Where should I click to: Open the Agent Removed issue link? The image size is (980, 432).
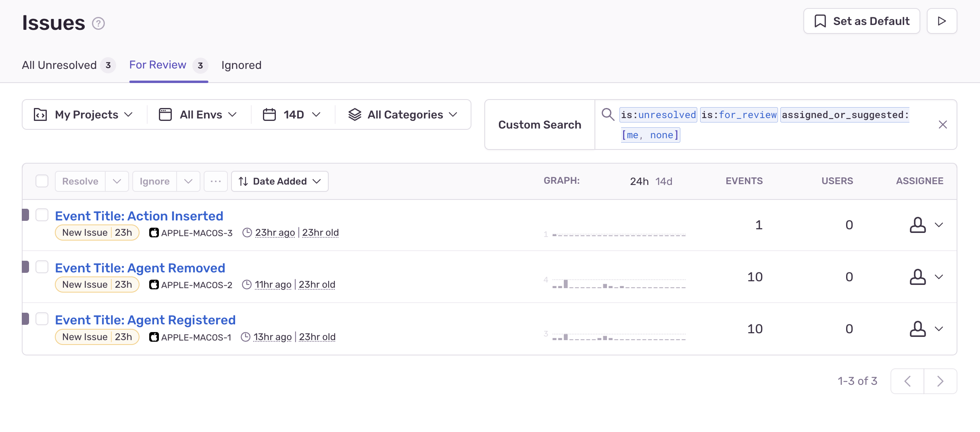140,268
